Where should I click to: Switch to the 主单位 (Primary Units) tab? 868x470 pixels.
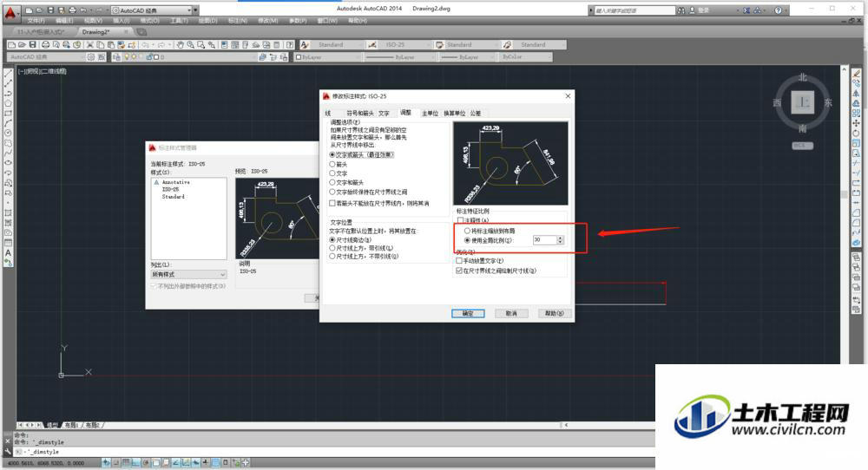[x=430, y=113]
